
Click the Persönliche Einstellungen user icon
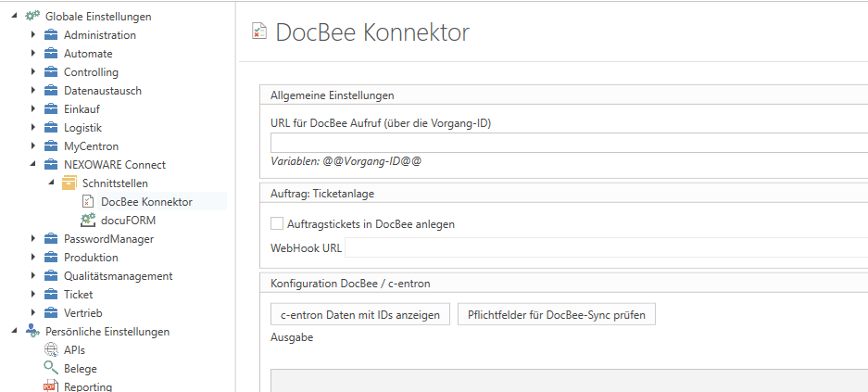32,332
